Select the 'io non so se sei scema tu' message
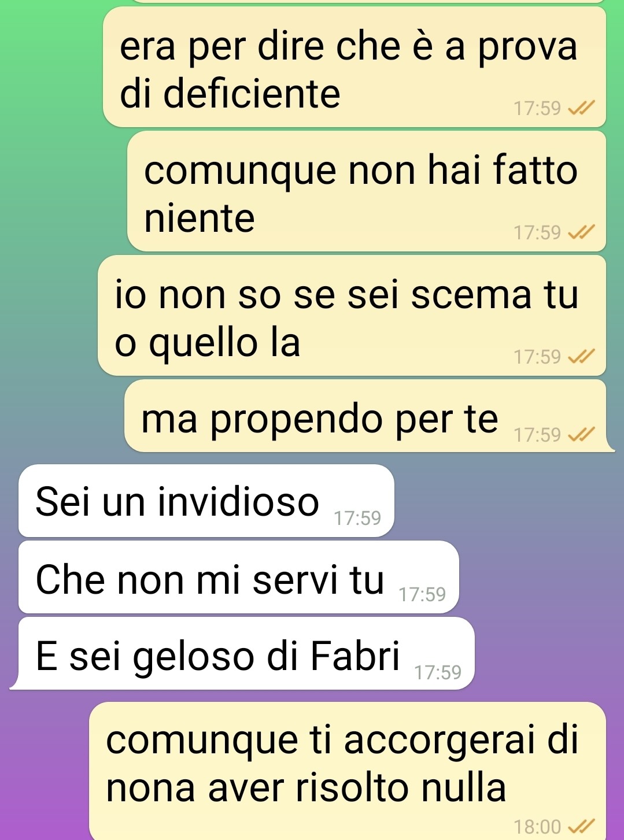 point(352,316)
